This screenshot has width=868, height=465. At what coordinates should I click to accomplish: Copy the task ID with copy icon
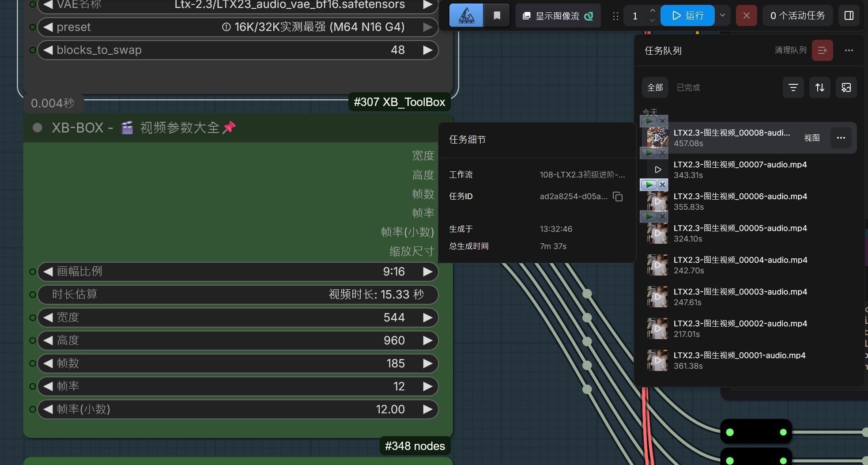click(618, 197)
